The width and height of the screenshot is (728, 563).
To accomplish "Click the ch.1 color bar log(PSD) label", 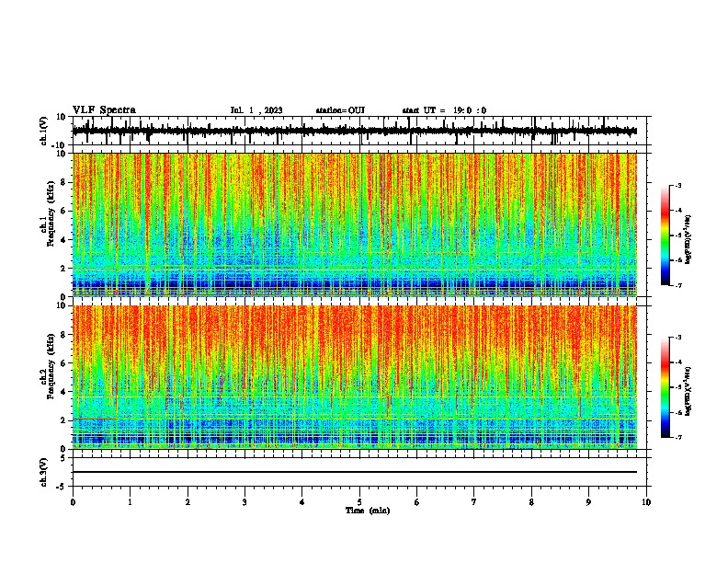I will pyautogui.click(x=688, y=240).
